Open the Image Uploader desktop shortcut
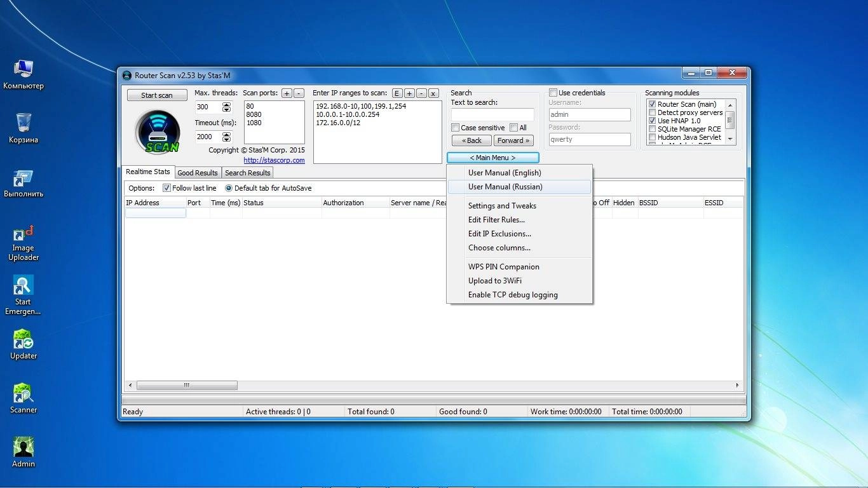Viewport: 868px width, 488px height. [x=24, y=241]
